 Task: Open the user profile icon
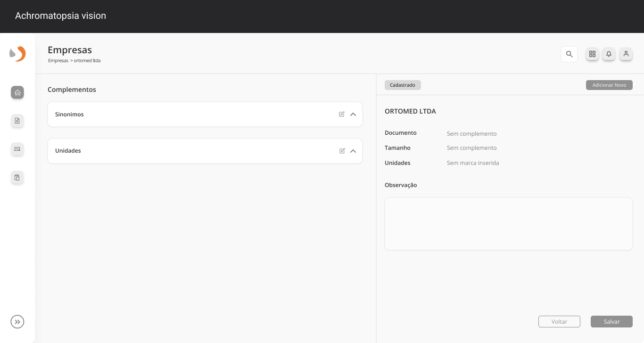[626, 54]
